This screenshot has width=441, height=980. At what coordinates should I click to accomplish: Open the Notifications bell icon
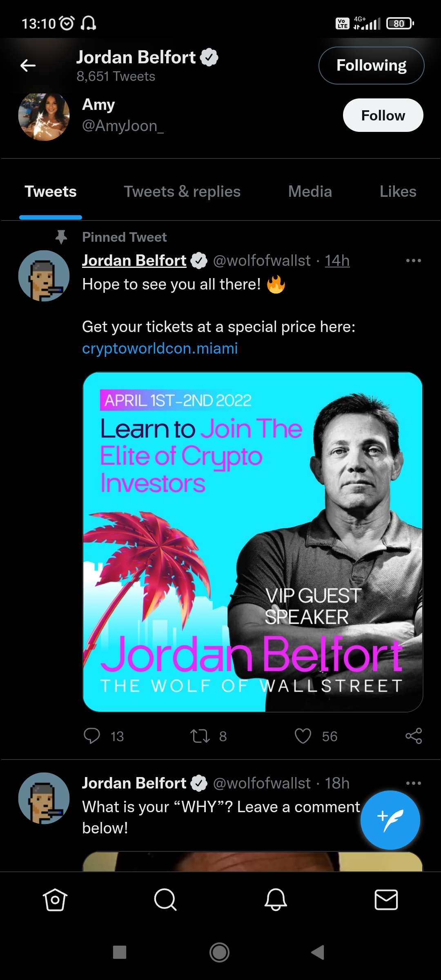276,900
